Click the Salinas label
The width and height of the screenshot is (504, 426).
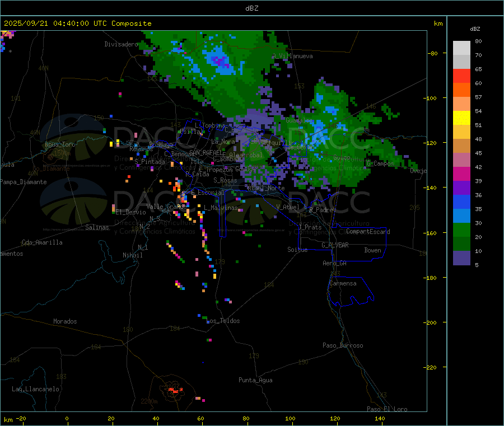pyautogui.click(x=97, y=227)
